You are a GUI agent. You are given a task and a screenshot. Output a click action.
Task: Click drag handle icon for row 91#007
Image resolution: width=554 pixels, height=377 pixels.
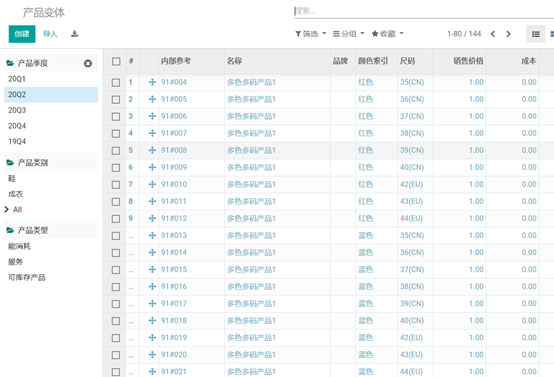tap(152, 133)
